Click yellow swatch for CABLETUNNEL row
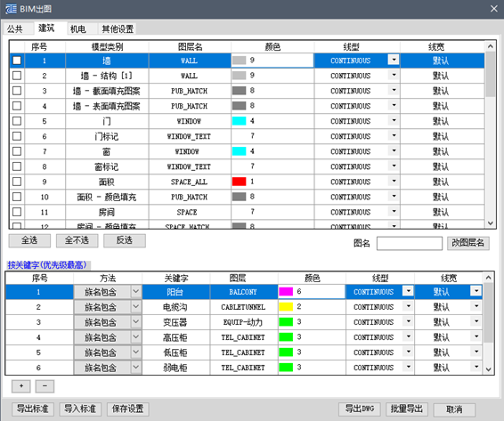The image size is (504, 421). pyautogui.click(x=286, y=307)
